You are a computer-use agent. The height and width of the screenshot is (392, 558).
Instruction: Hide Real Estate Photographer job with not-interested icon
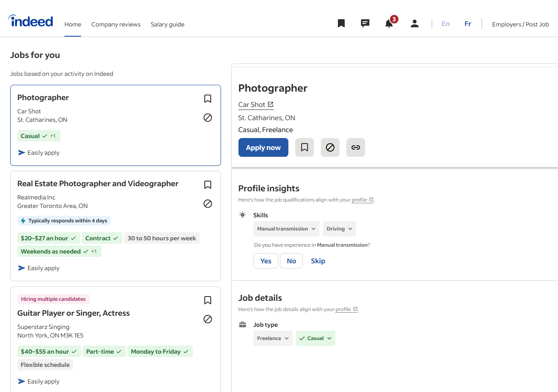click(208, 204)
